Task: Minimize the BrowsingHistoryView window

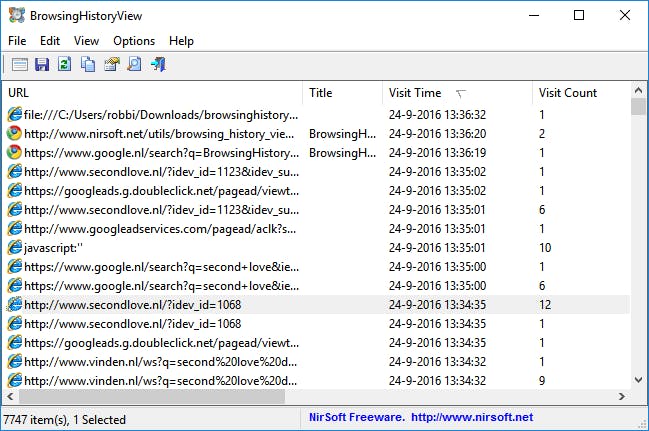Action: click(534, 15)
